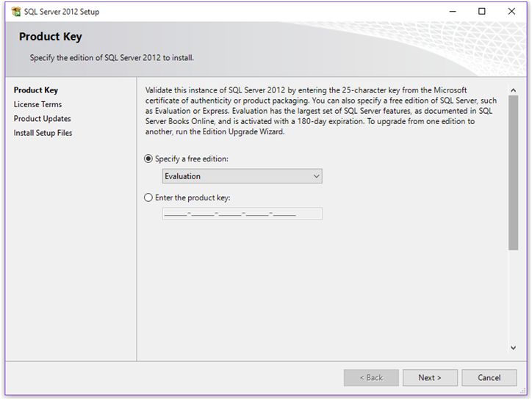Click the scrollbar down arrow
532x400 pixels.
[513, 348]
